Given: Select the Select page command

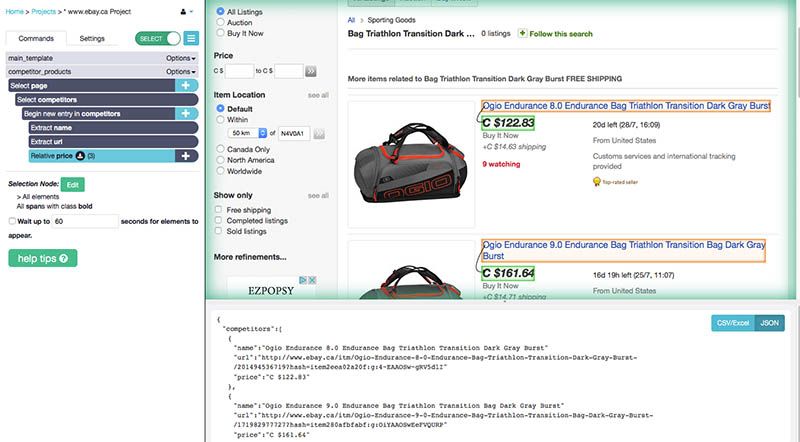Looking at the screenshot, I should pyautogui.click(x=92, y=86).
